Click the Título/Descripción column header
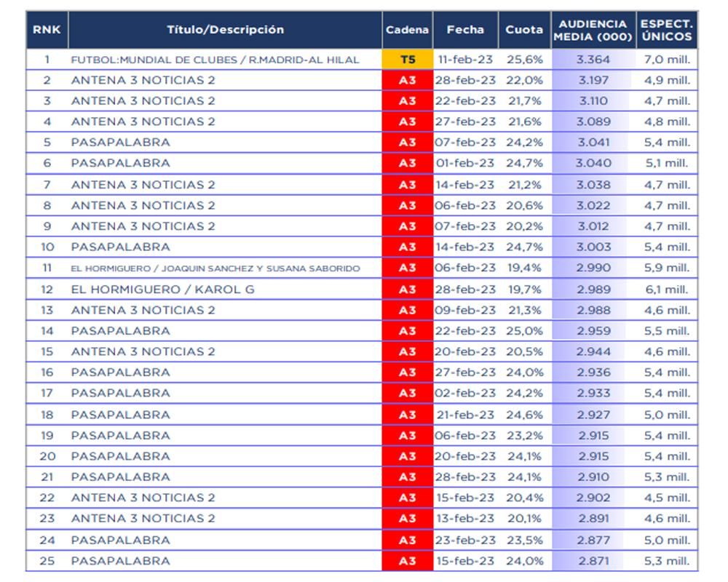Image resolution: width=728 pixels, height=582 pixels. tap(225, 30)
